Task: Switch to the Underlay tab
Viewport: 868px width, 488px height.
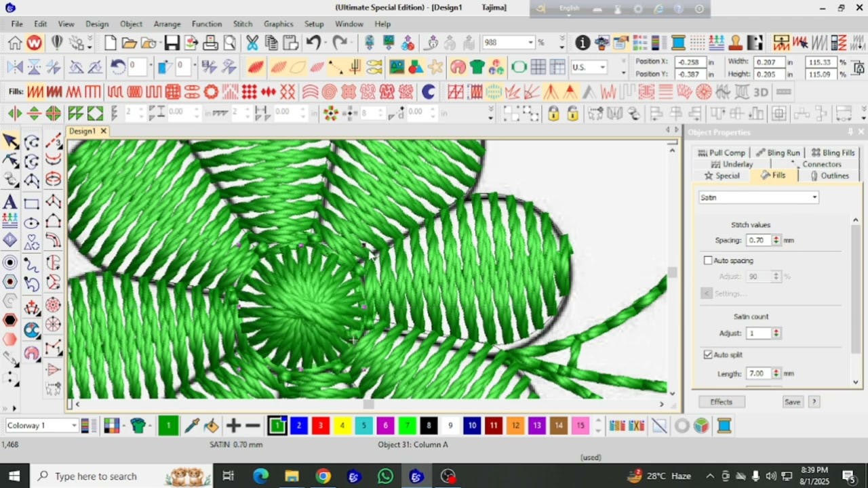Action: coord(732,164)
